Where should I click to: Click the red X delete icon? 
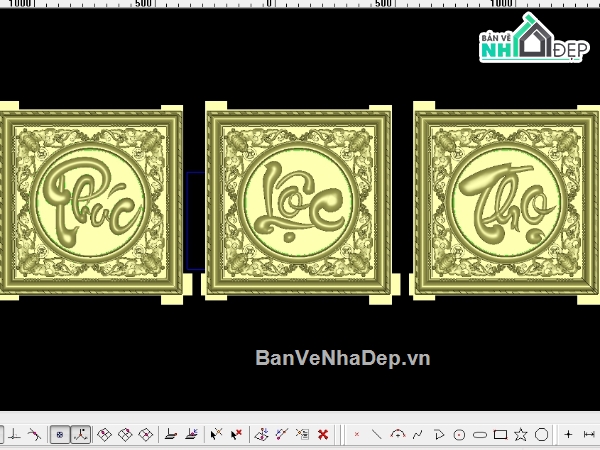[323, 434]
